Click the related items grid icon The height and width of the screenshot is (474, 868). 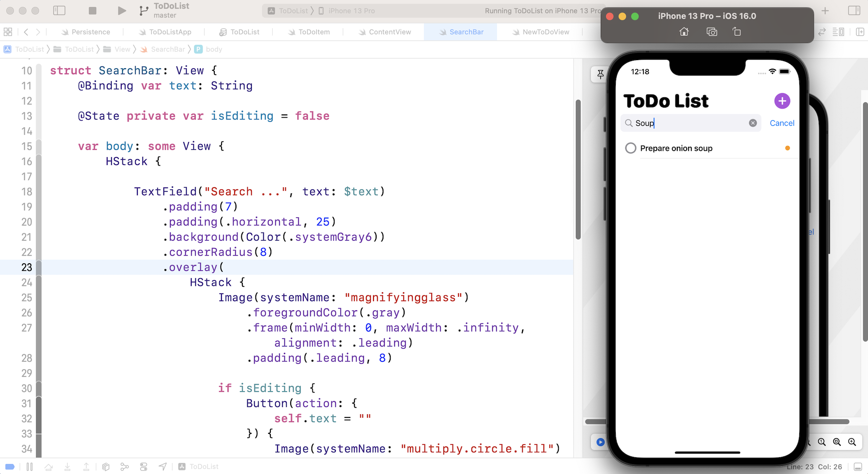tap(8, 32)
